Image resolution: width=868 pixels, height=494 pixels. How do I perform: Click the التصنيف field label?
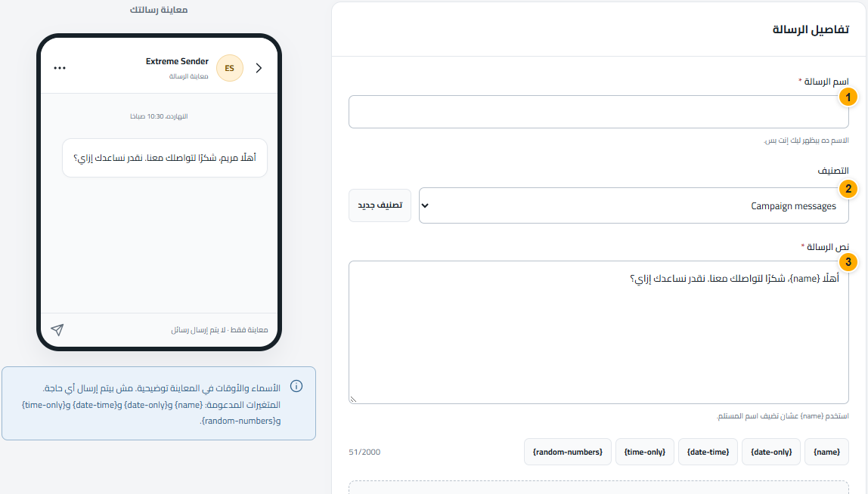coord(833,171)
